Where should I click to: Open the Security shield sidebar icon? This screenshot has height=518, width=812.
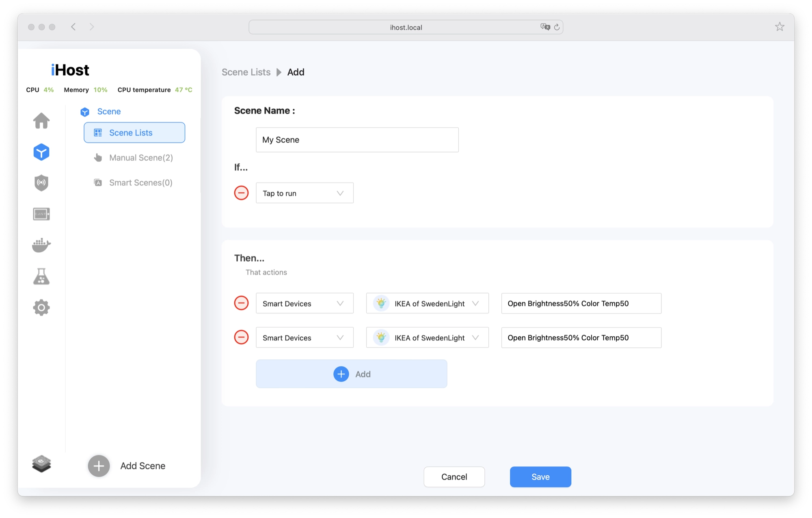[x=41, y=183]
